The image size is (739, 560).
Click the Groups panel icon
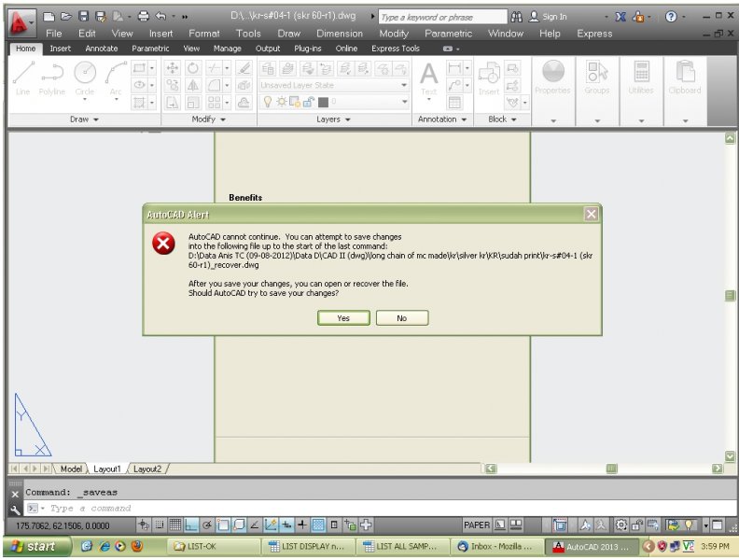click(597, 77)
